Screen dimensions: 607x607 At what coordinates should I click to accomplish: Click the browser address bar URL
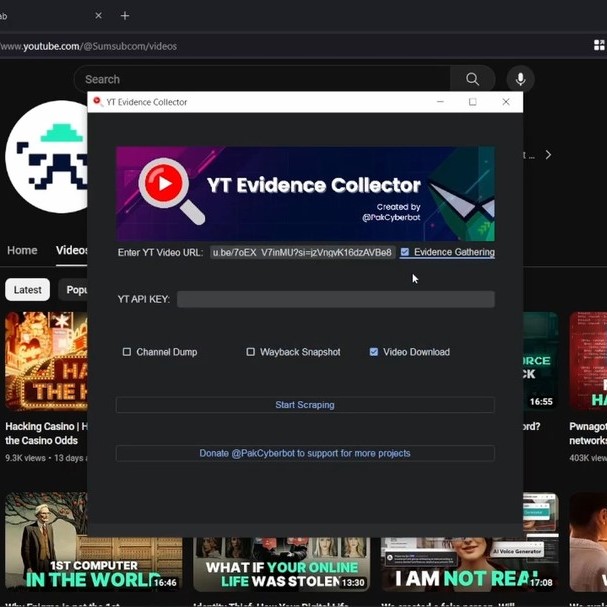point(88,46)
